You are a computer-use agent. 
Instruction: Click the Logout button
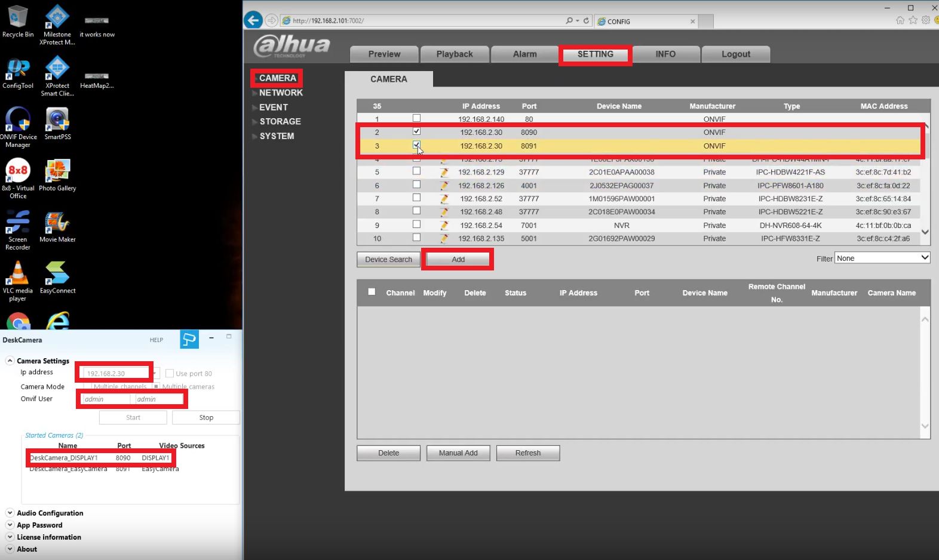click(x=736, y=54)
